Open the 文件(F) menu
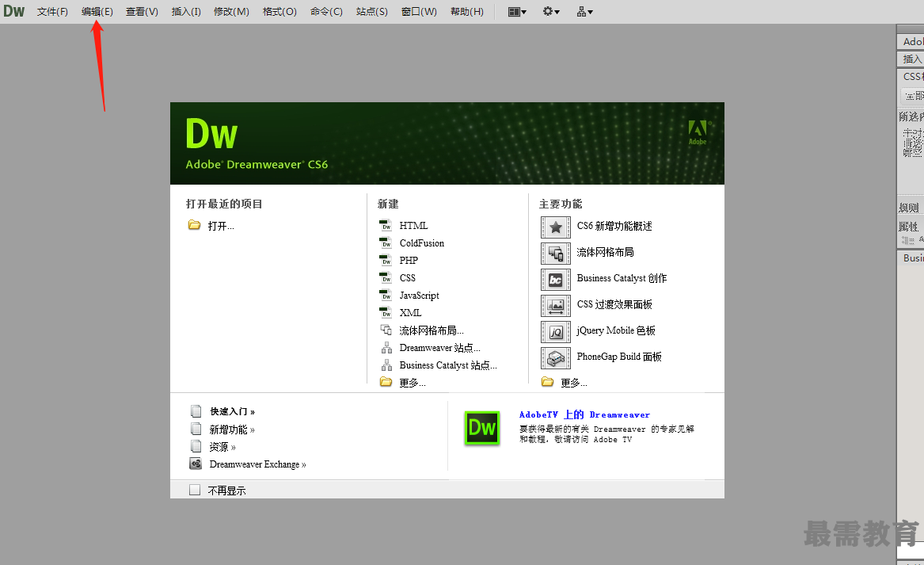Screen dimensions: 924x565 point(52,12)
